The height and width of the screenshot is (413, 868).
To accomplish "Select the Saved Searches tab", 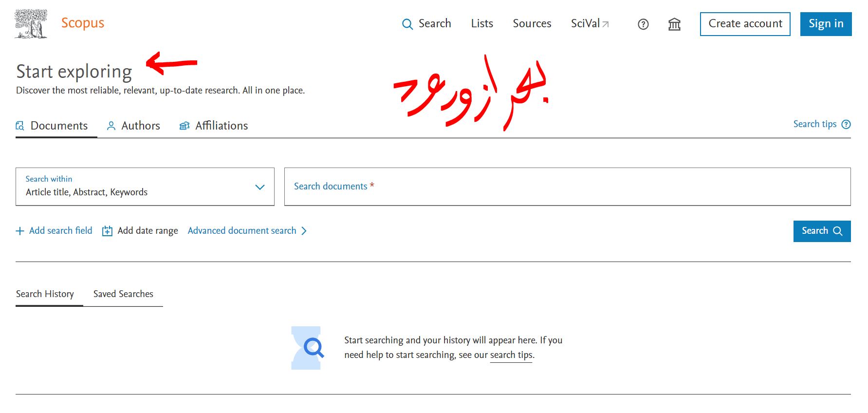I will tap(123, 294).
